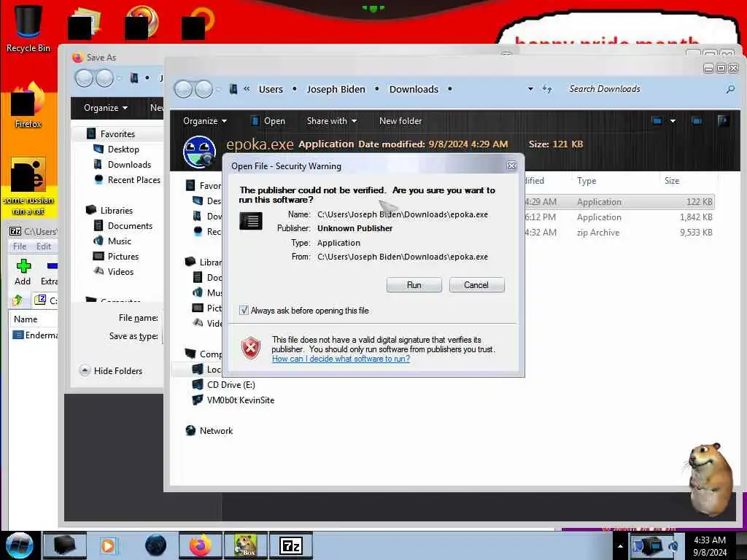Click New folder in the Downloads toolbar
747x560 pixels.
pos(400,121)
